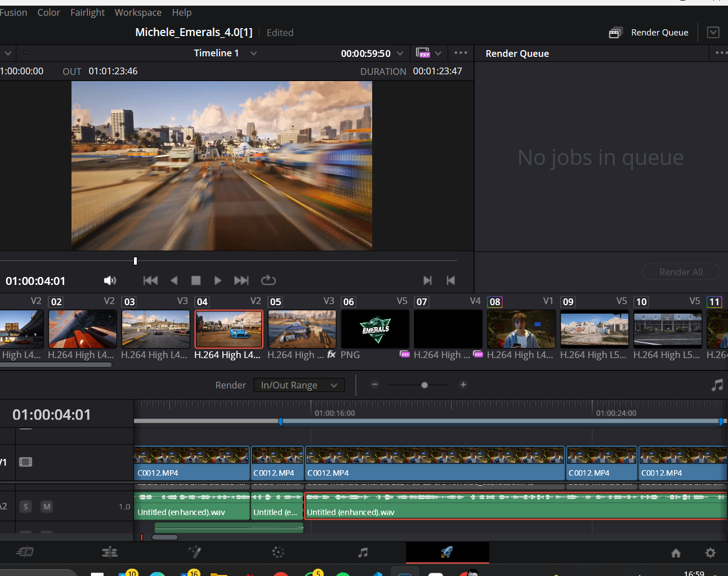This screenshot has width=728, height=576.
Task: Select clip thumbnail 02
Action: [x=82, y=329]
